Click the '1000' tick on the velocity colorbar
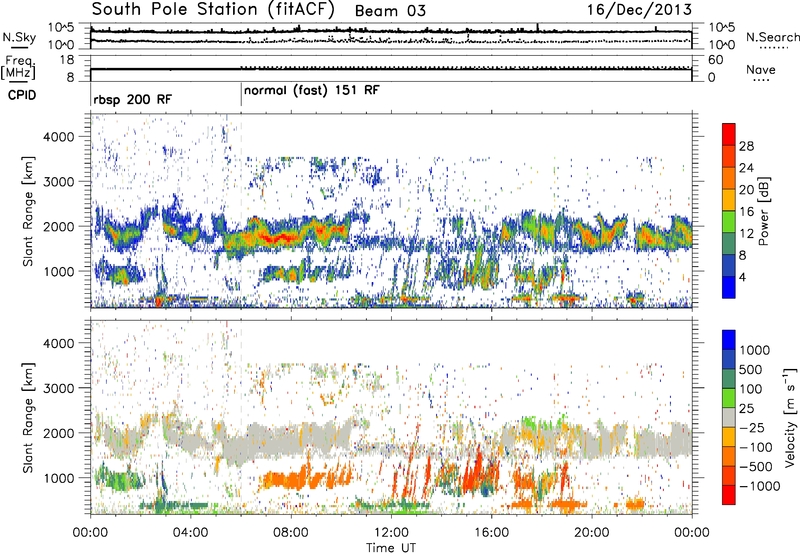Image resolution: width=800 pixels, height=554 pixels. click(x=755, y=350)
